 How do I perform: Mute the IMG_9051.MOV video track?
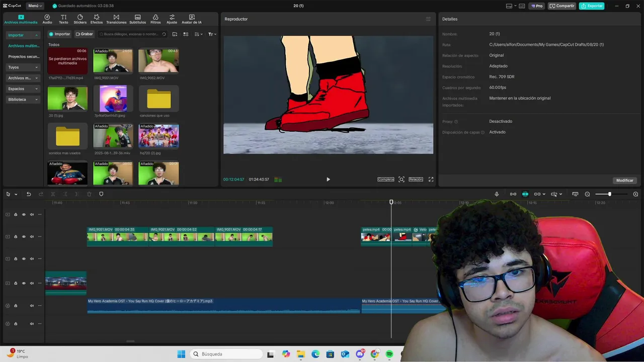[x=32, y=237]
